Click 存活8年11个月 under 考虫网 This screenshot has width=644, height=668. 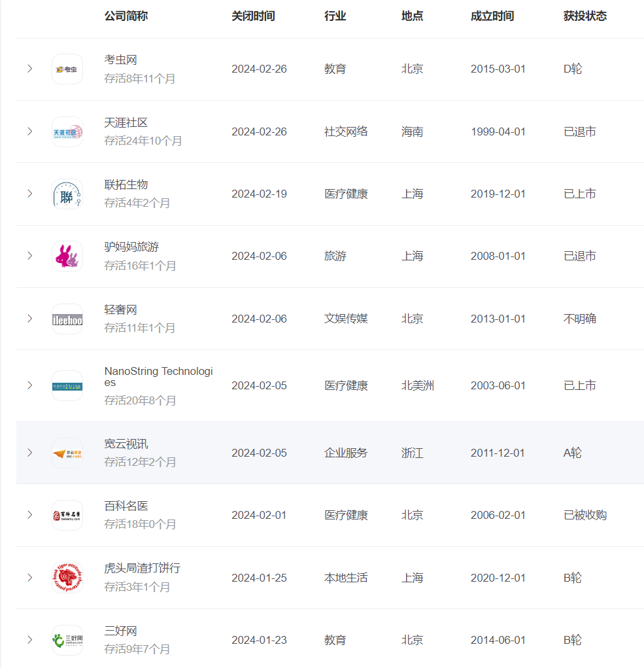tap(140, 79)
